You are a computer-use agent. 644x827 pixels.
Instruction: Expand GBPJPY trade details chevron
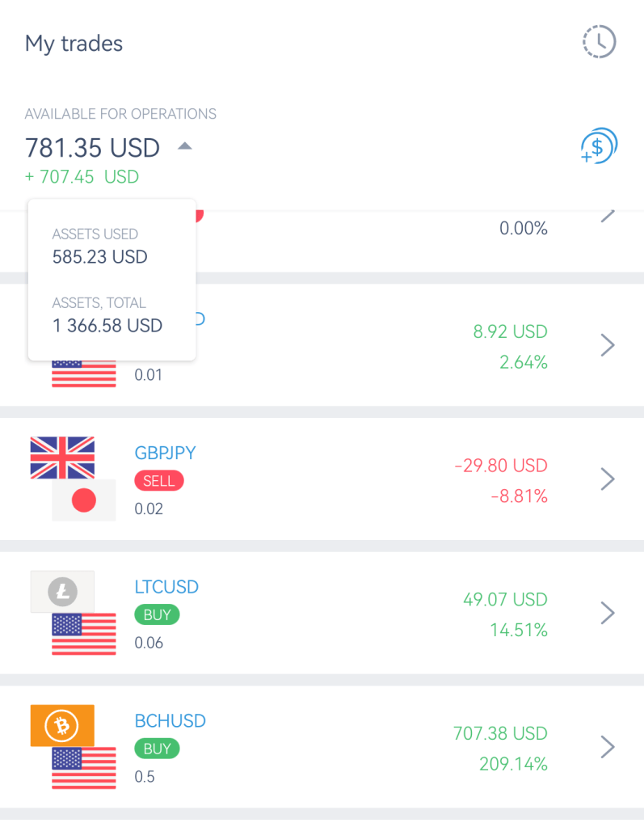[608, 479]
